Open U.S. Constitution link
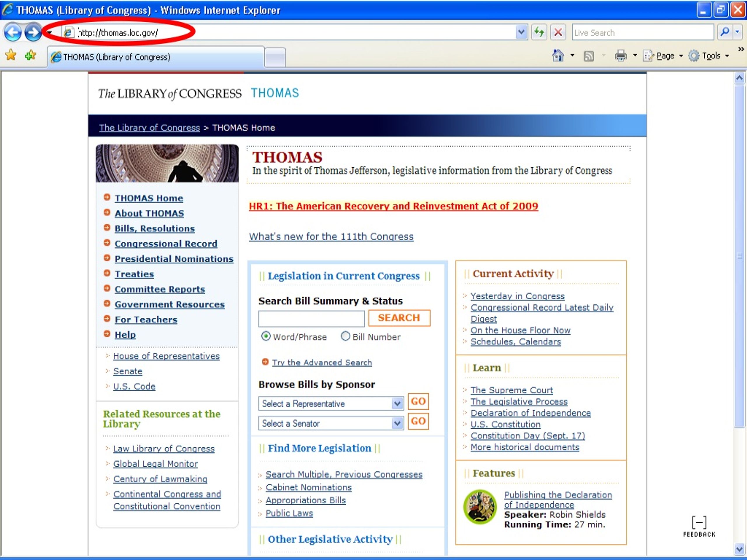Image resolution: width=747 pixels, height=560 pixels. [506, 424]
